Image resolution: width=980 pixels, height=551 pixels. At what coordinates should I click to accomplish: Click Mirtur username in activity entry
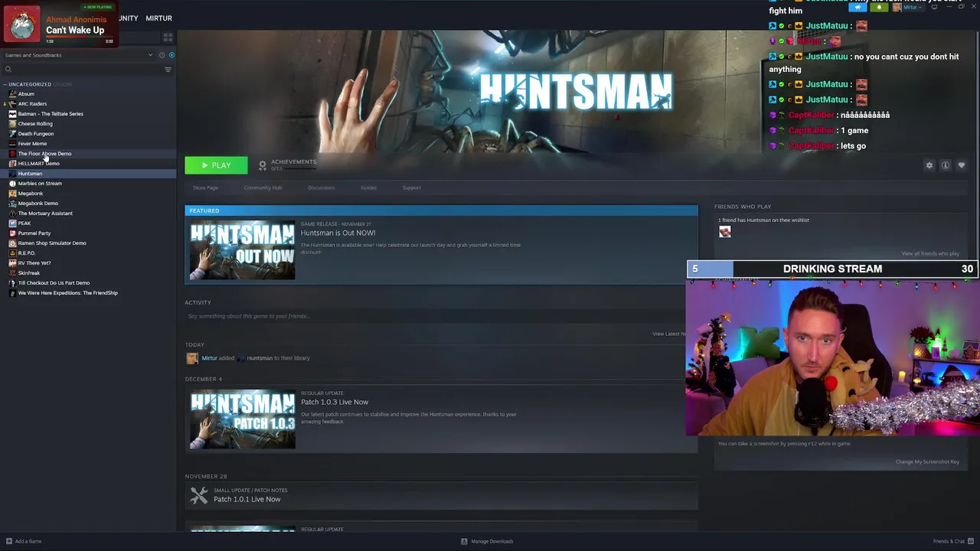(x=209, y=358)
